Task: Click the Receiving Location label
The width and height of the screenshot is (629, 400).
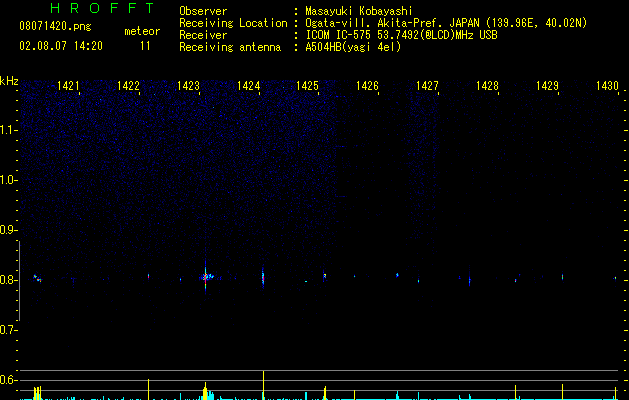Action: coord(233,23)
